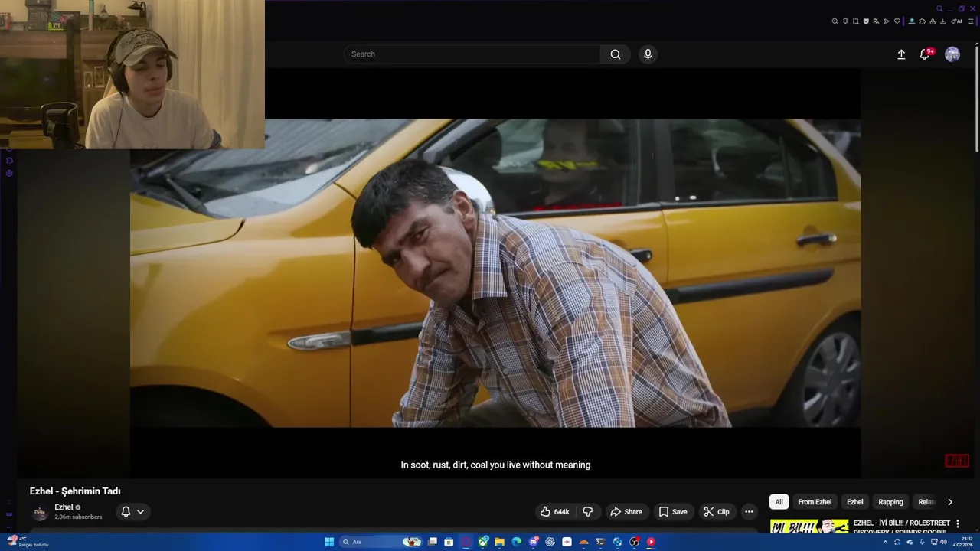Open the microphone tray icon
The height and width of the screenshot is (551, 980).
922,542
